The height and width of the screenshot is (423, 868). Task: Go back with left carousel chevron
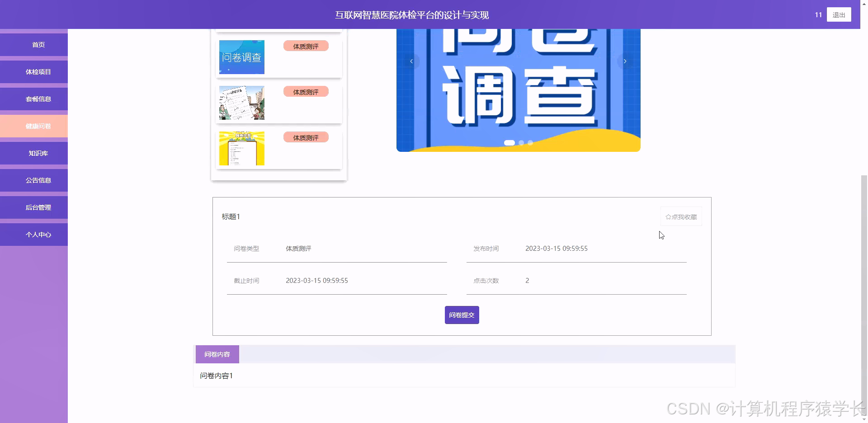click(411, 61)
